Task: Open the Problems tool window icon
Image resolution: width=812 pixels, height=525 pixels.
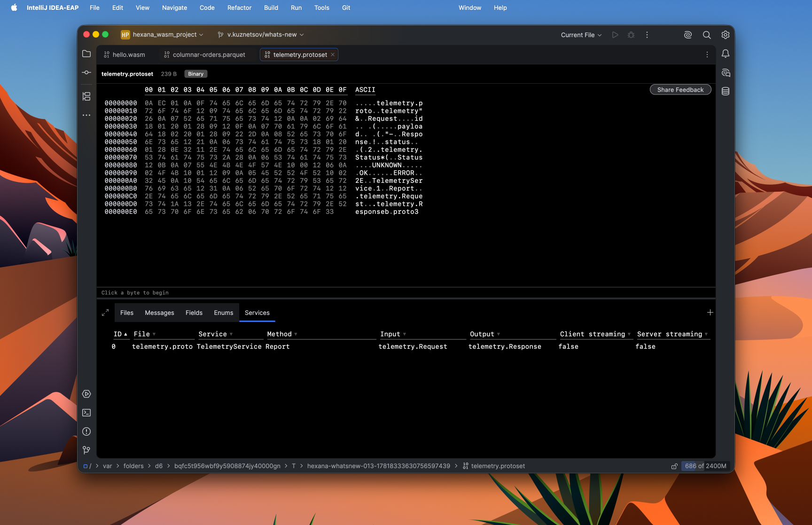Action: (86, 431)
